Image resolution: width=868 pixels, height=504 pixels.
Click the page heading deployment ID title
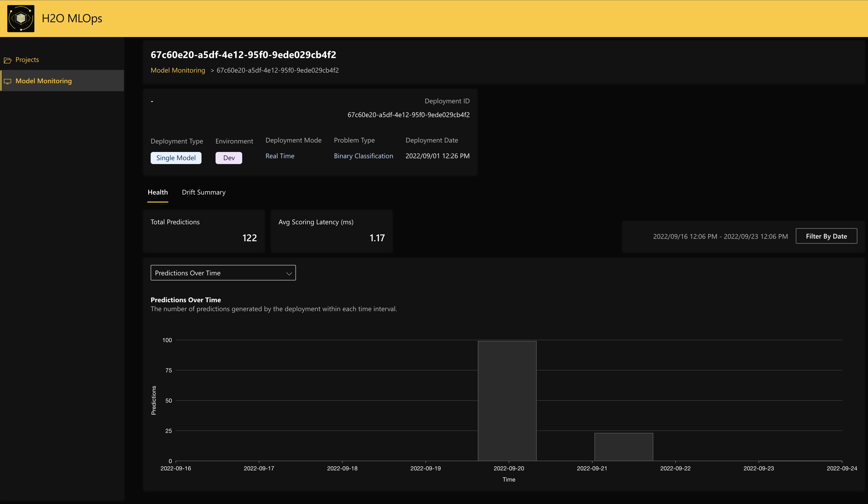click(x=243, y=55)
